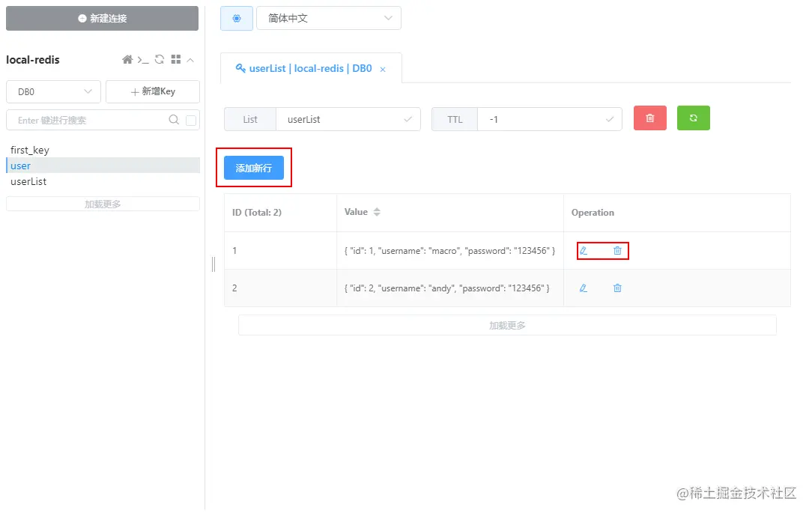This screenshot has height=516, width=812.
Task: Toggle exact search checkbox beside search box
Action: tap(191, 120)
